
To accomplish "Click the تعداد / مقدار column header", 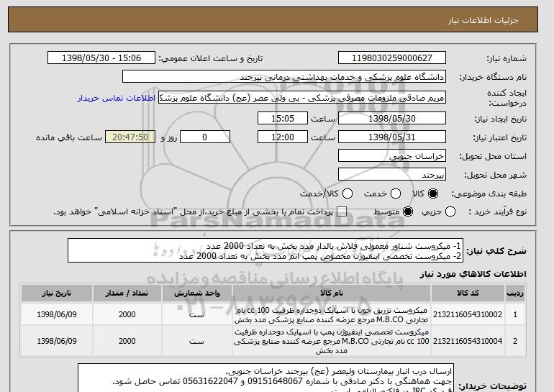I will point(127,293).
